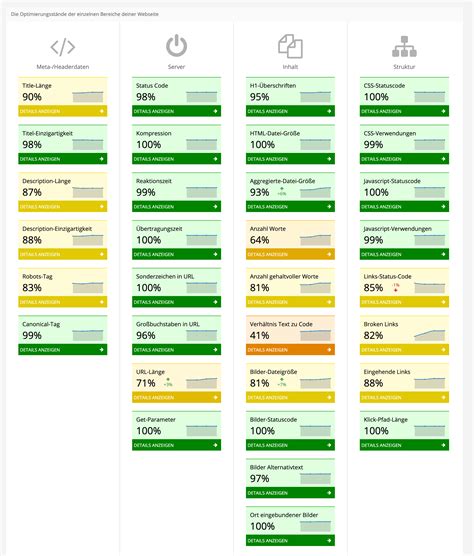Click the Inhalt documents icon
The height and width of the screenshot is (556, 474).
(x=290, y=46)
